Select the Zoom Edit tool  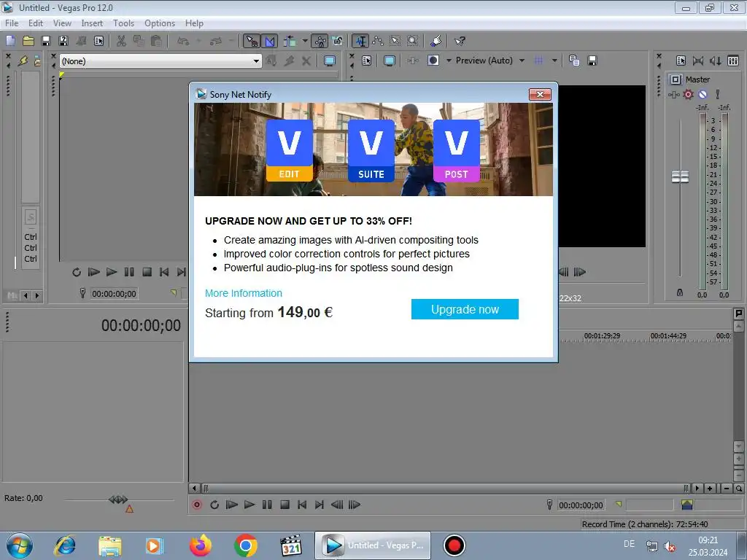pyautogui.click(x=413, y=41)
